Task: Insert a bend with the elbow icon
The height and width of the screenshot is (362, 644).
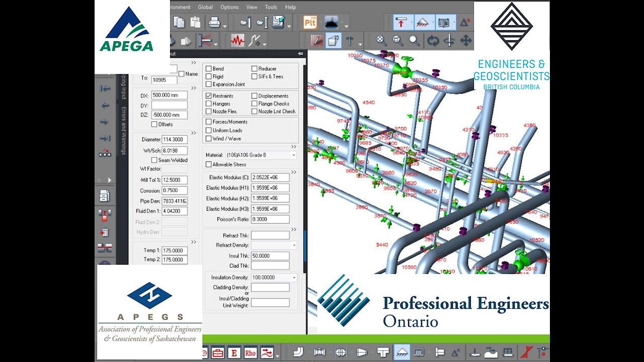Action: [x=298, y=352]
